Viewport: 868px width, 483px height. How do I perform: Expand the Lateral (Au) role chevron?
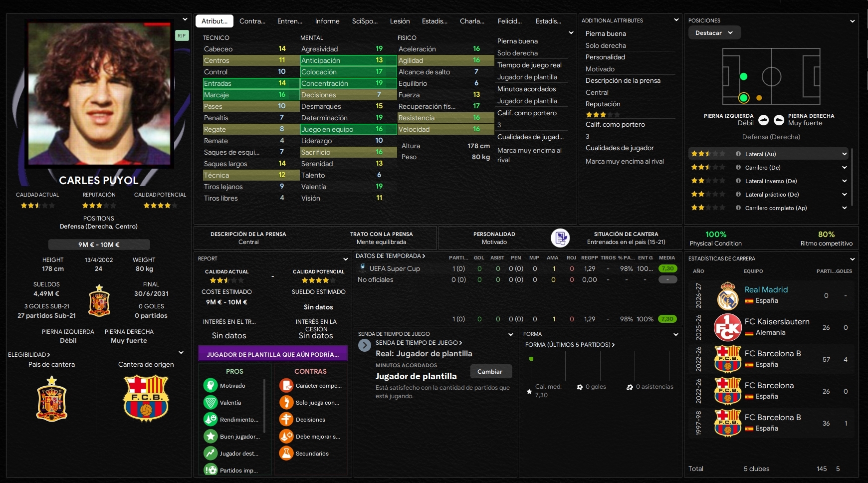[x=844, y=154]
